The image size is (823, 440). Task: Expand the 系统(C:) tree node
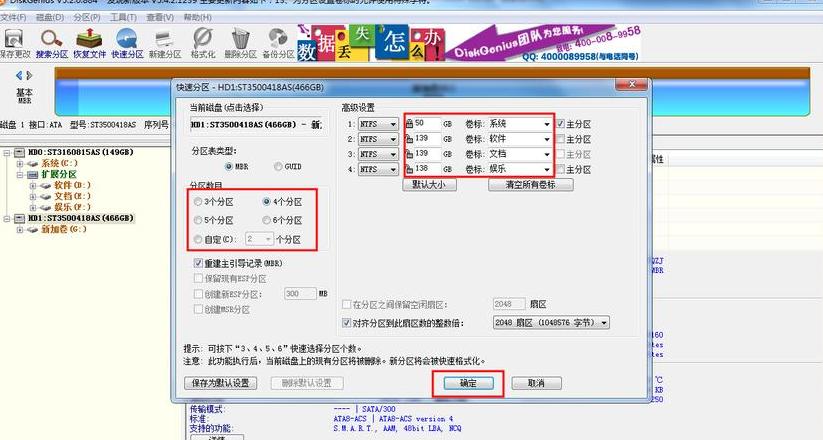pyautogui.click(x=20, y=164)
